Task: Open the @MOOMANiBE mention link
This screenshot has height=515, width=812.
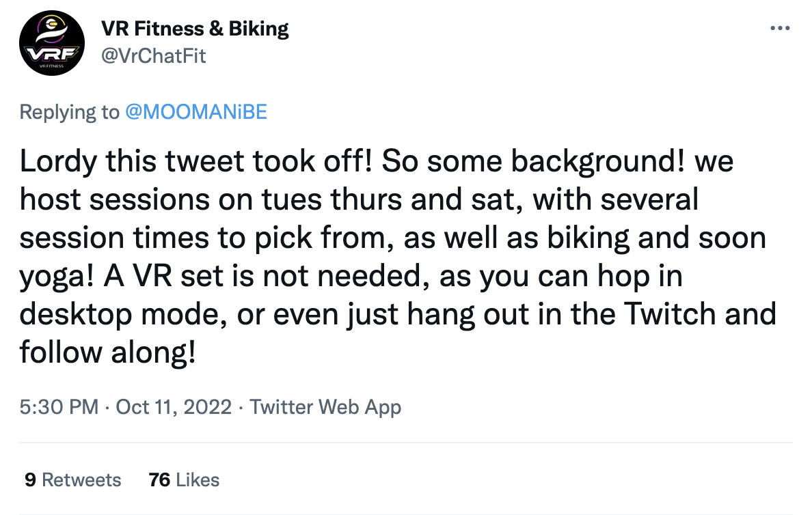Action: [x=196, y=112]
